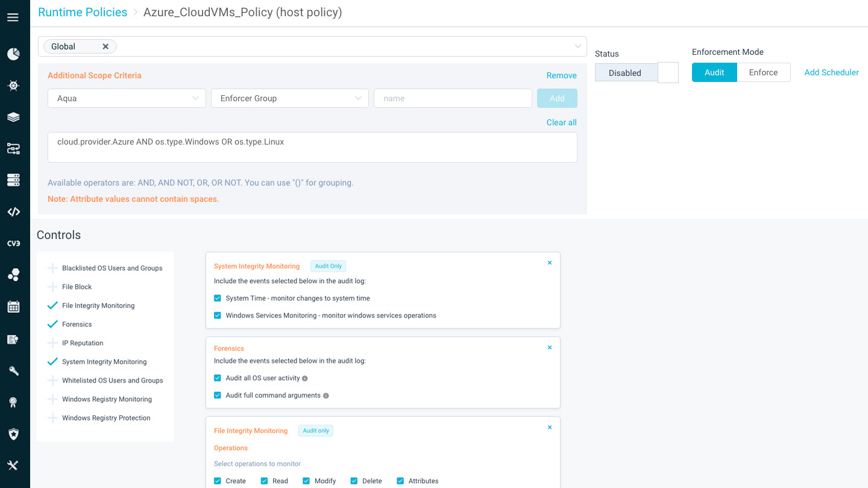The image size is (868, 488).
Task: Open the hamburger menu icon
Action: 13,17
